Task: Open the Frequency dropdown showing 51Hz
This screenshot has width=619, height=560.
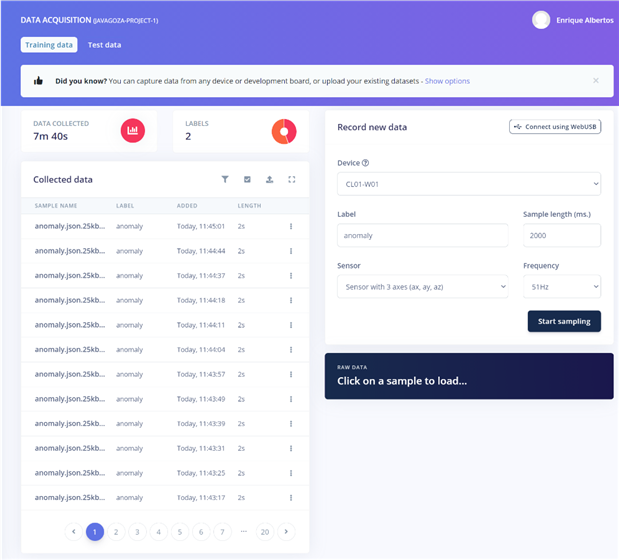Action: point(562,287)
